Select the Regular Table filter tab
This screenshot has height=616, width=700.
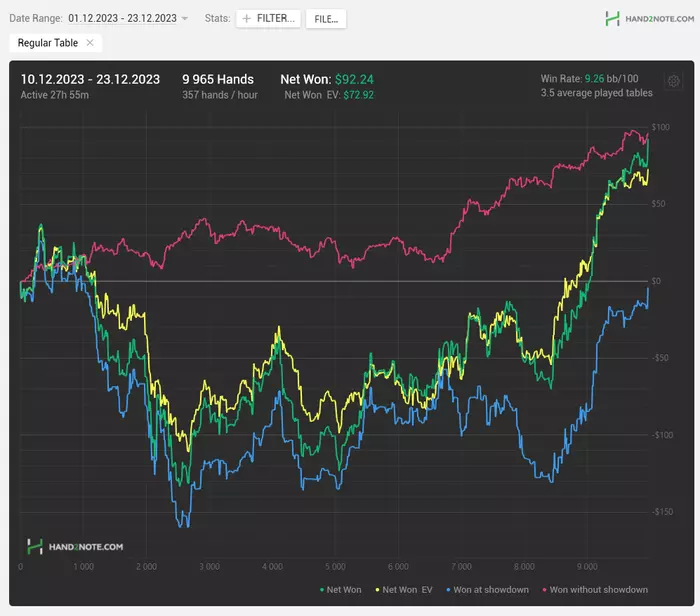point(48,43)
